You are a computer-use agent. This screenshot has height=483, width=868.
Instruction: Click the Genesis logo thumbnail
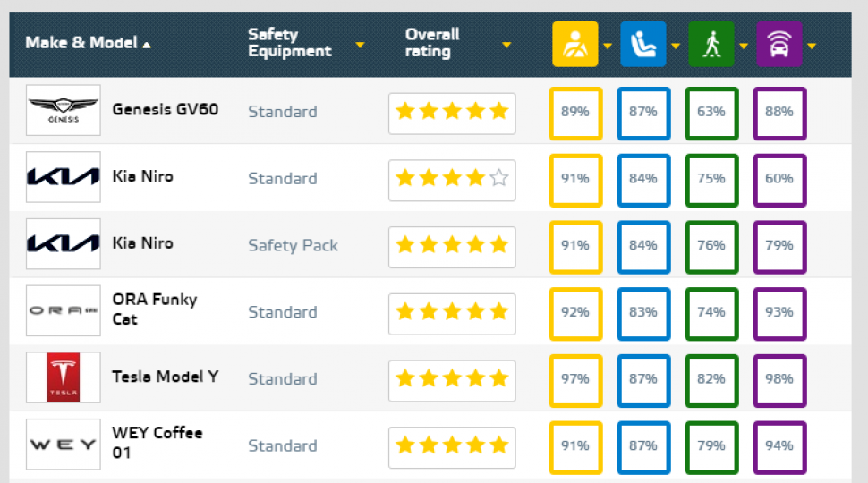coord(63,111)
